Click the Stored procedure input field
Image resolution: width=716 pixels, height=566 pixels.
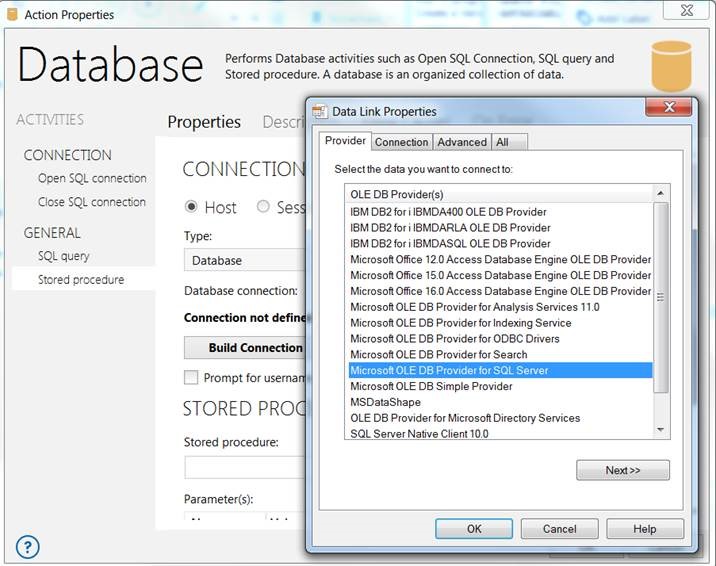point(245,467)
